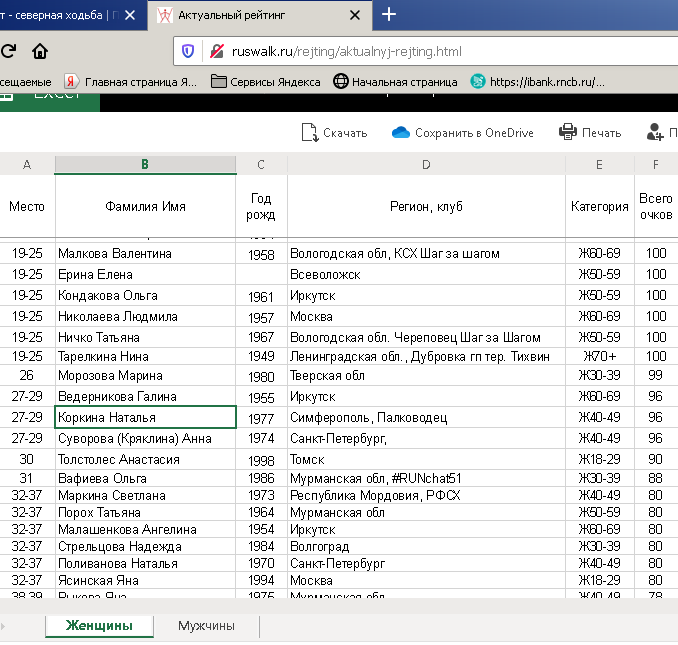Switch to the Мужчины sheet tab
This screenshot has height=645, width=678.
click(206, 626)
